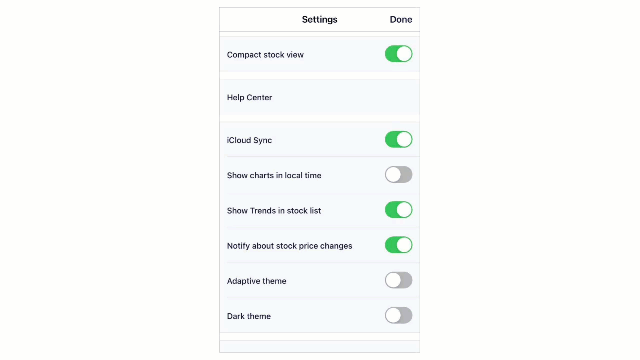640x360 pixels.
Task: Enable Show charts in local time switch
Action: pyautogui.click(x=398, y=175)
